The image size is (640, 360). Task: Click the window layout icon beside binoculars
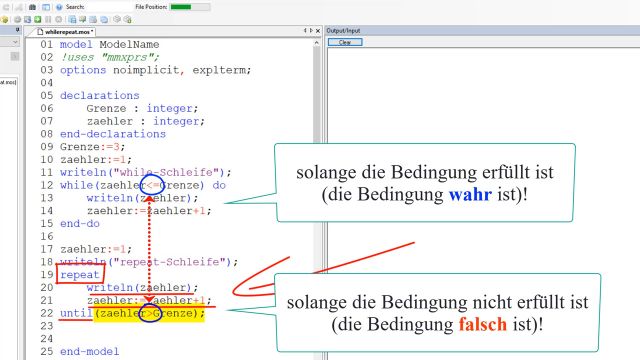click(46, 7)
